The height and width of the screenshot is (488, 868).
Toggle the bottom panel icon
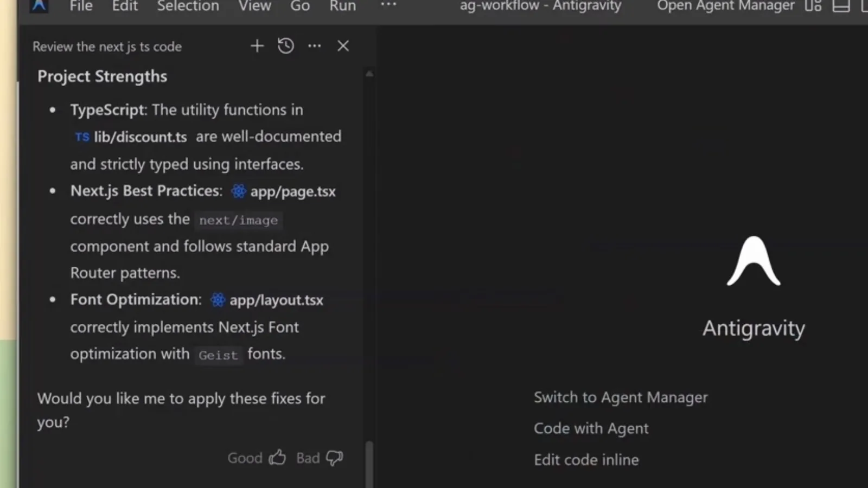pyautogui.click(x=841, y=6)
